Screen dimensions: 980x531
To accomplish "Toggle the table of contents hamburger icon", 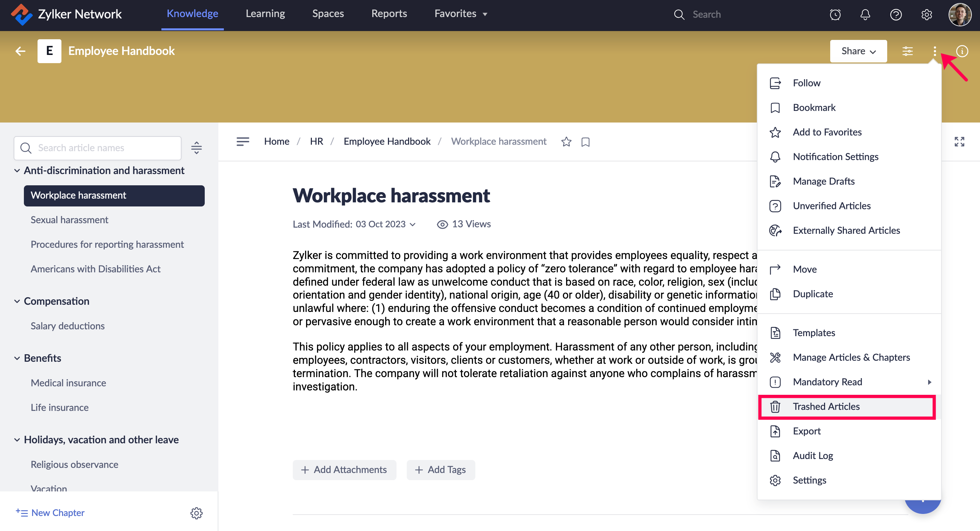I will [243, 142].
